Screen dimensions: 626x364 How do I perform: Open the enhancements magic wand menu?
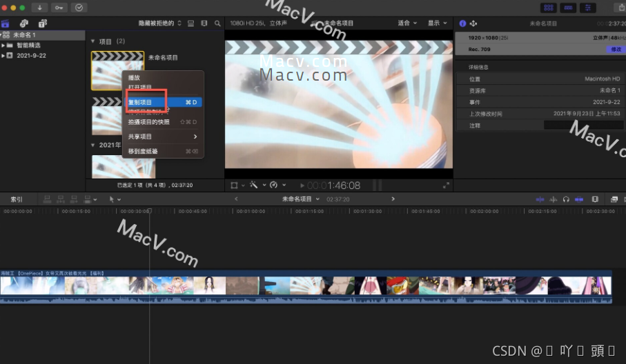pos(258,185)
